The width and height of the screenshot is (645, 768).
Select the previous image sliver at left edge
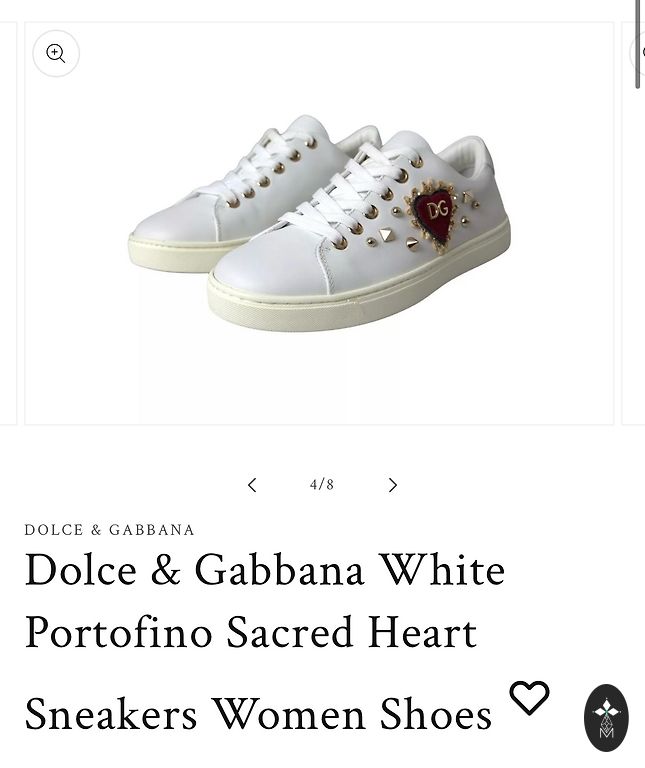tap(8, 222)
